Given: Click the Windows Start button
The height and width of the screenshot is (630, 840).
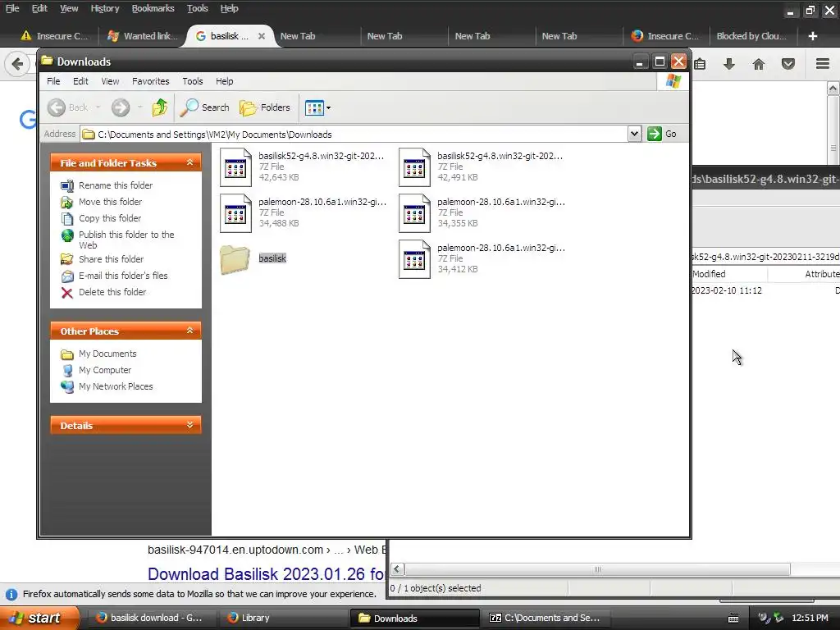Looking at the screenshot, I should pyautogui.click(x=39, y=618).
